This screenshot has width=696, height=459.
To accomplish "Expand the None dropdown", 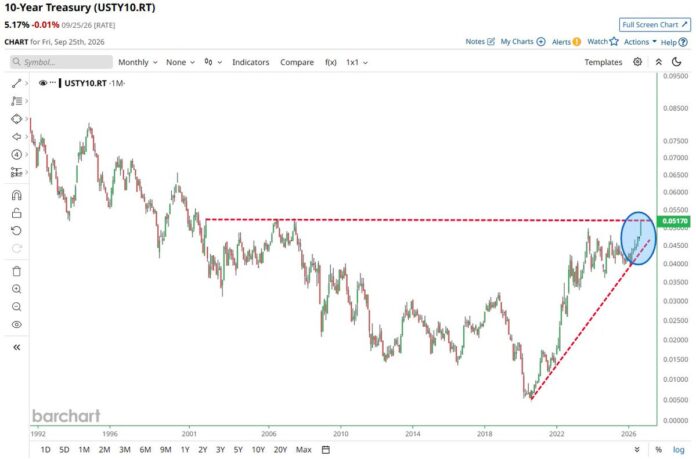I will click(180, 62).
